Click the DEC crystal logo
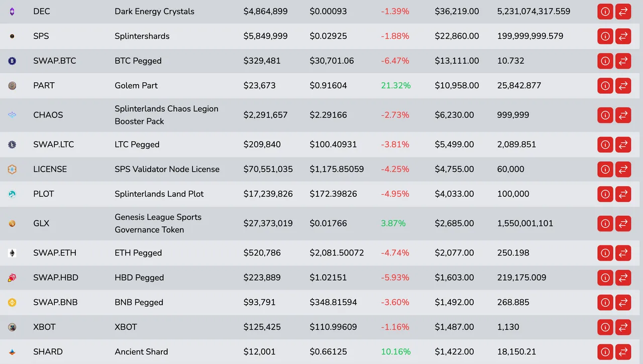Image resolution: width=643 pixels, height=364 pixels. coord(12,11)
